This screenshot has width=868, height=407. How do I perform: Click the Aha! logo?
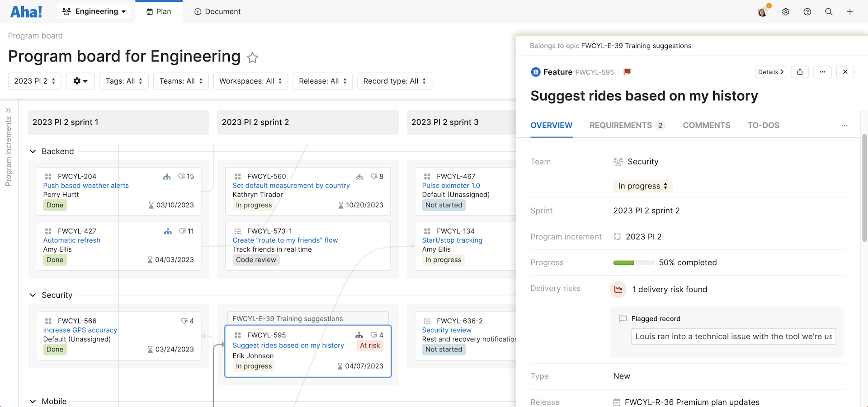26,11
